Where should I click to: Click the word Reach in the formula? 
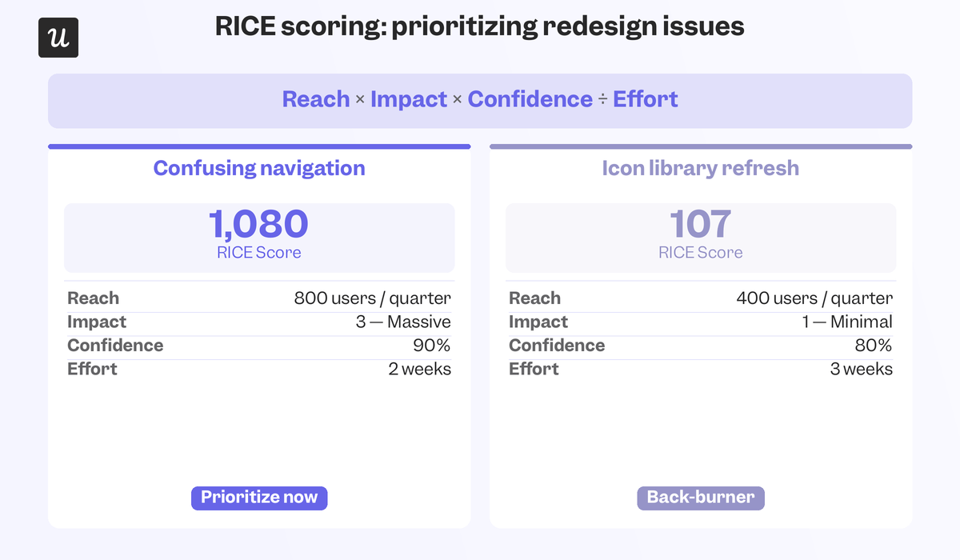point(316,99)
